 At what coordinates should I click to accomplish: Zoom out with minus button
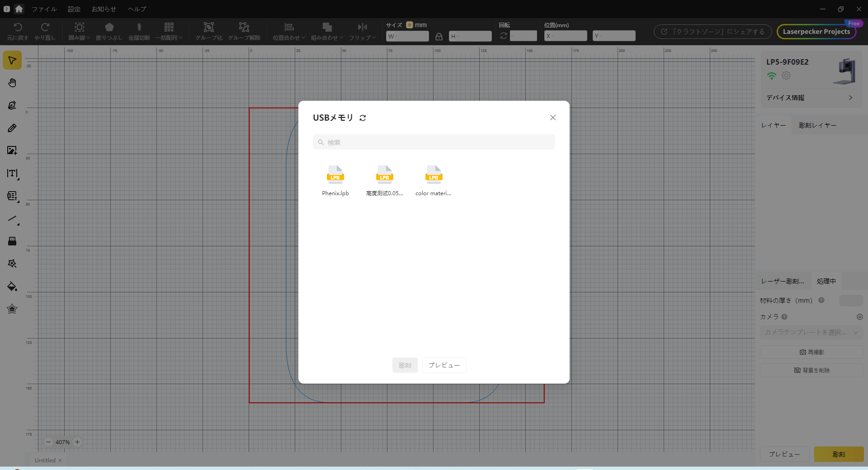(48, 442)
